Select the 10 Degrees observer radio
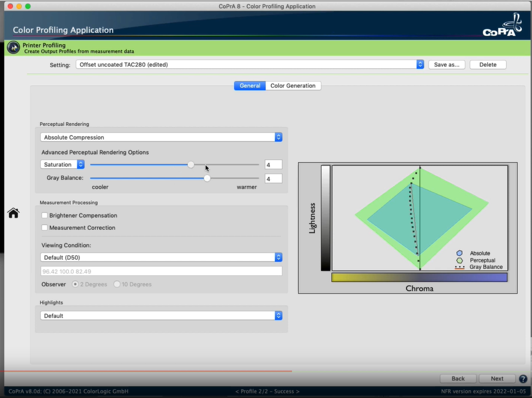532x398 pixels. (117, 284)
